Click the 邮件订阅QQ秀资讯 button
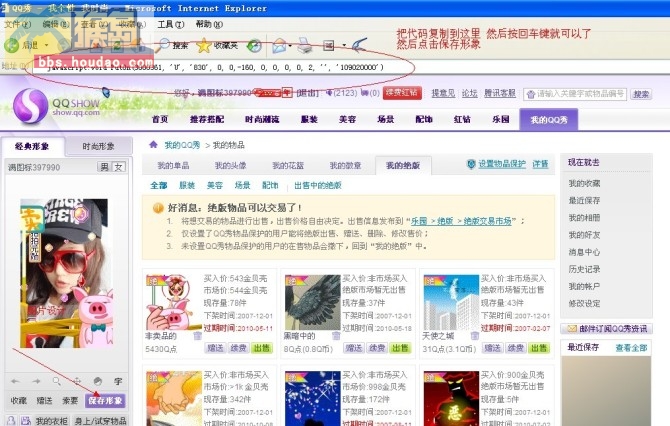670x426 pixels. point(607,329)
